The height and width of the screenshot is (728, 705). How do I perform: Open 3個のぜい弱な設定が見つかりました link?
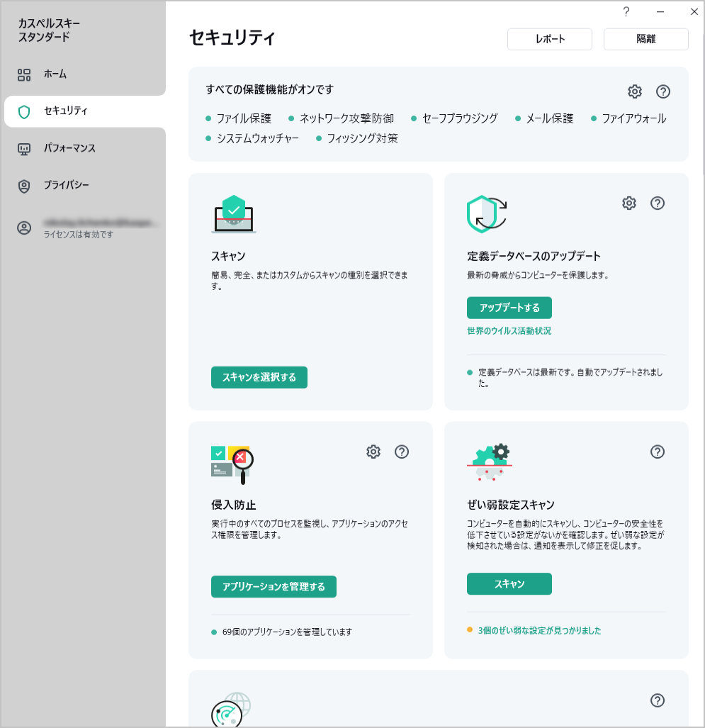(x=539, y=630)
